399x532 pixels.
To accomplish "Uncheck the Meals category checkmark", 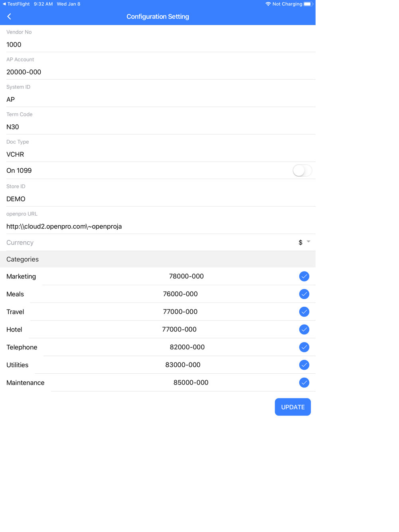I will [x=304, y=294].
